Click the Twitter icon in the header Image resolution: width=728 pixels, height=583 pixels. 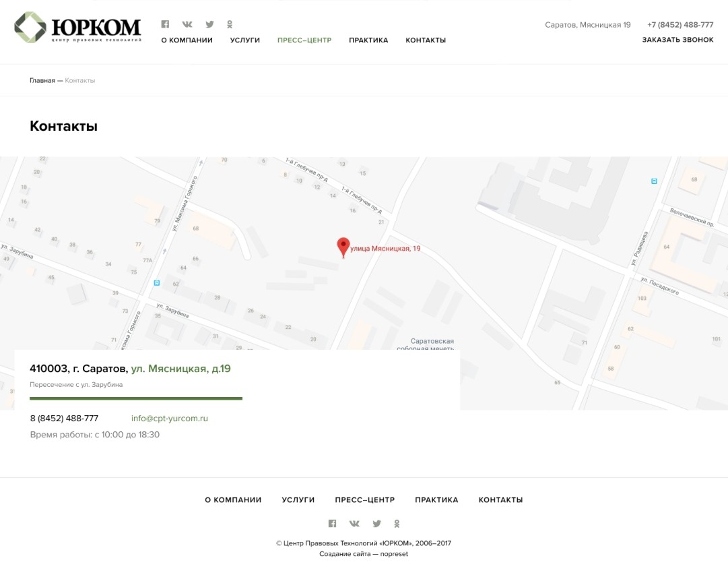click(x=209, y=24)
